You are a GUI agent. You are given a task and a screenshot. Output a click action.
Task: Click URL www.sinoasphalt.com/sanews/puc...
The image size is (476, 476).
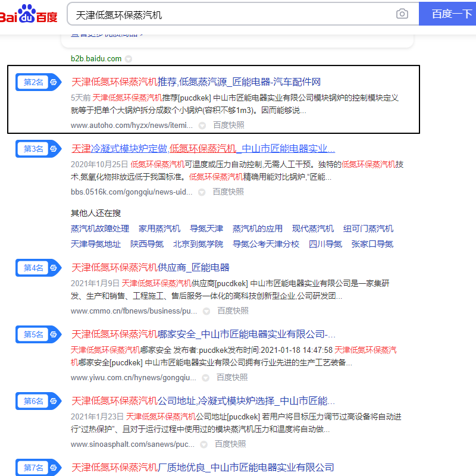pyautogui.click(x=133, y=444)
